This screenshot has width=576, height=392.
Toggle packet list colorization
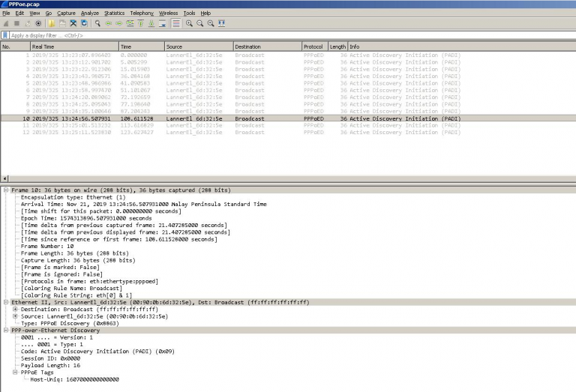175,23
